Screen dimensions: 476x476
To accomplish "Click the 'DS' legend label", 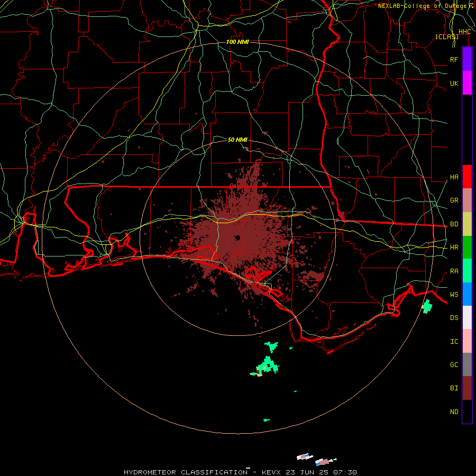I will click(x=454, y=318).
